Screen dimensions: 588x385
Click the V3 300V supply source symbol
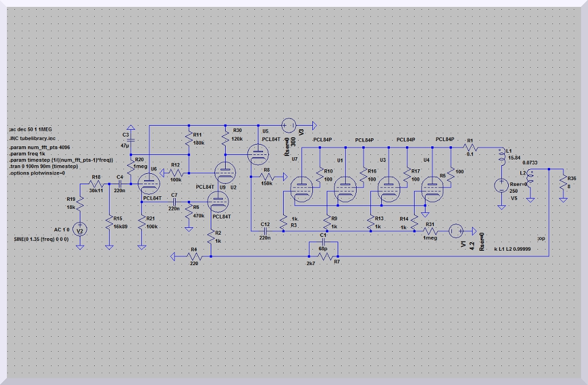click(x=289, y=125)
